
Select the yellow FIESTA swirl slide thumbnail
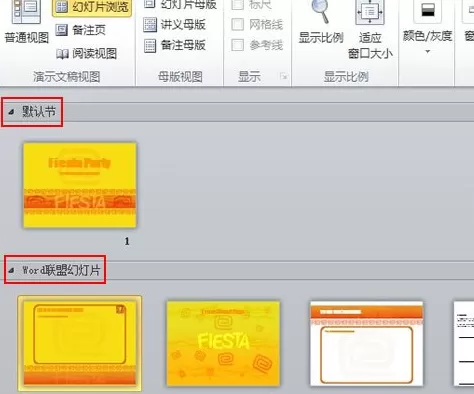(x=223, y=344)
